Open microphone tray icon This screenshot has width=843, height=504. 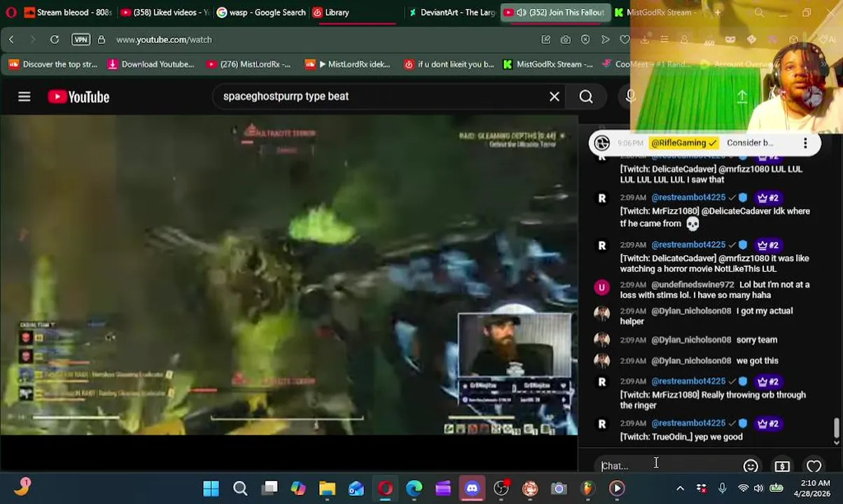[722, 488]
